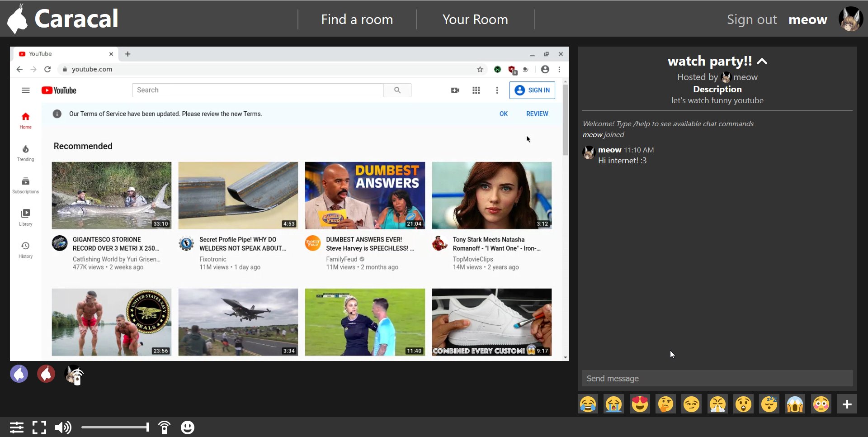Open the DUMBEST ANSWERS EVER video thumbnail
868x437 pixels.
(365, 195)
